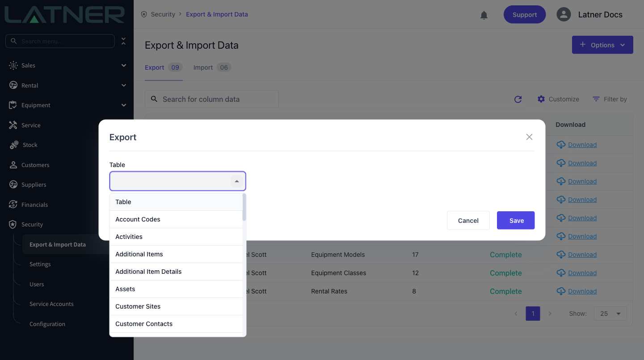Click the Customize gear icon

coord(541,99)
